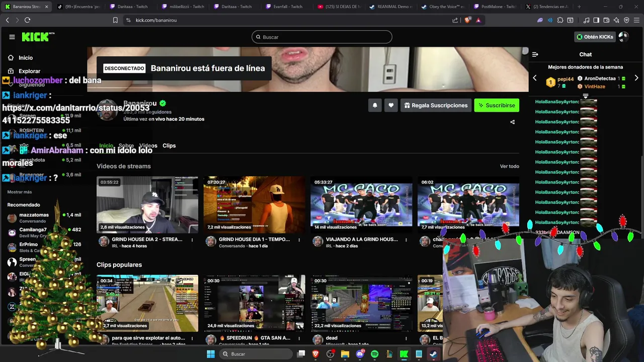Reload the page
The width and height of the screenshot is (644, 362).
pos(27,20)
